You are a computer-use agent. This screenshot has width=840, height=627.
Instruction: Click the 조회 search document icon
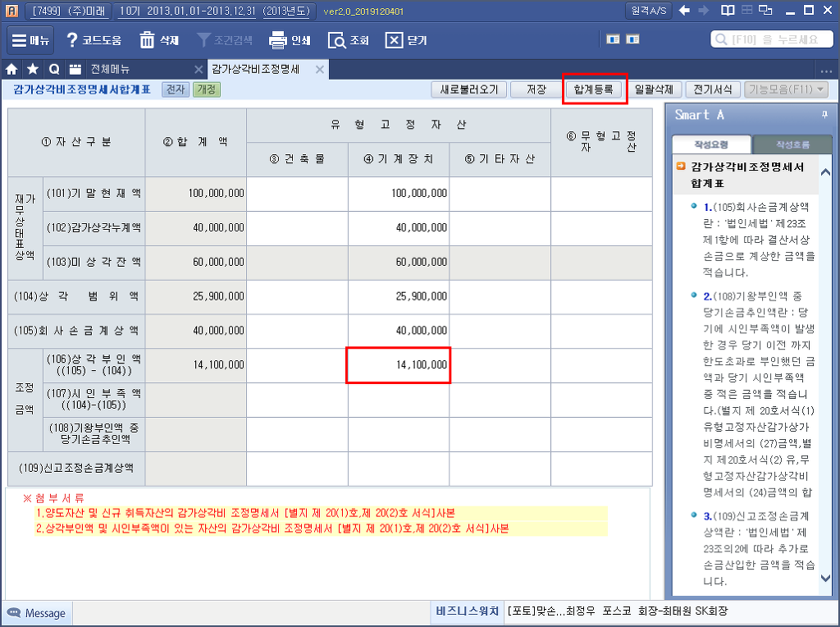(x=336, y=40)
